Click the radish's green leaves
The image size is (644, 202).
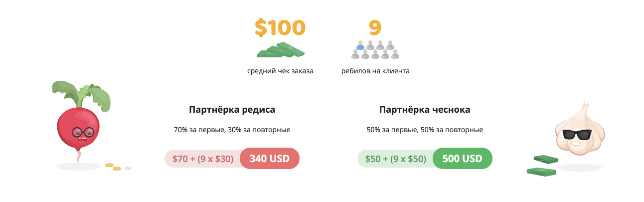pyautogui.click(x=82, y=96)
